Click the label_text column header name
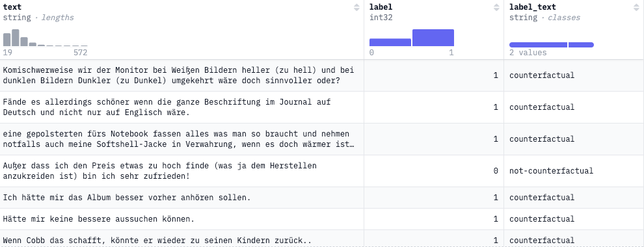644x247 pixels. [533, 7]
